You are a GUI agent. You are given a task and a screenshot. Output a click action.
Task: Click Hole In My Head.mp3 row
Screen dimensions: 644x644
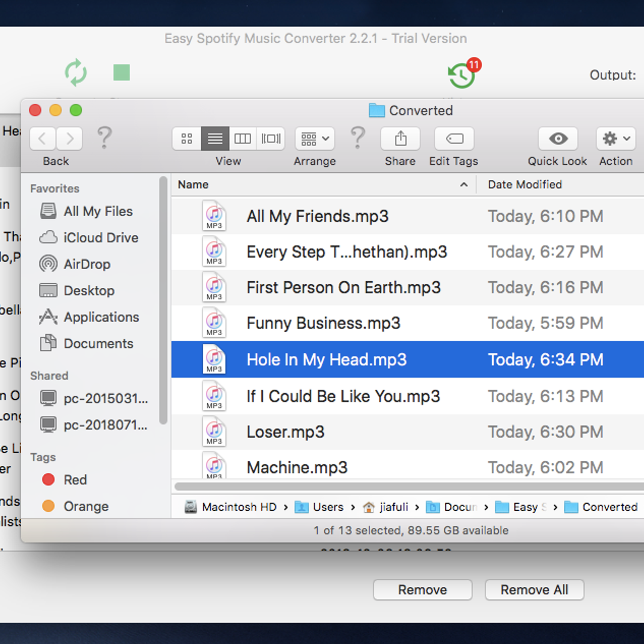pos(408,359)
